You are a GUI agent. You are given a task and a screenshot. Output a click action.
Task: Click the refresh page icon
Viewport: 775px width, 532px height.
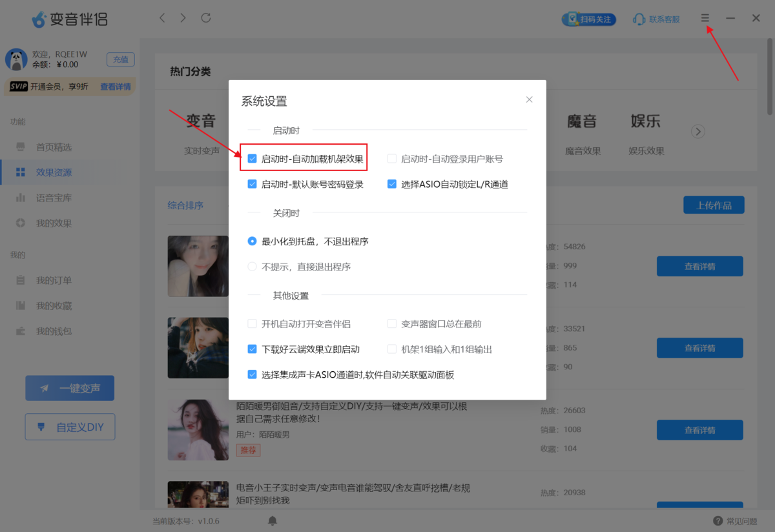206,18
